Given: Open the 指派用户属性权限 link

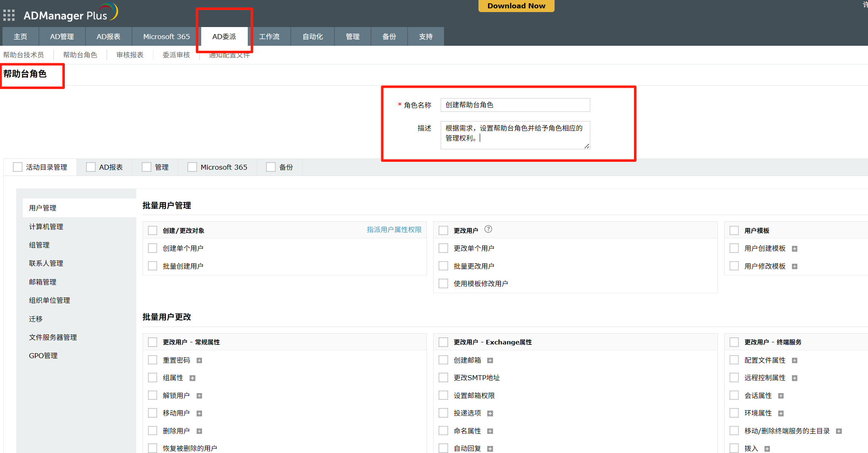Looking at the screenshot, I should click(x=394, y=230).
